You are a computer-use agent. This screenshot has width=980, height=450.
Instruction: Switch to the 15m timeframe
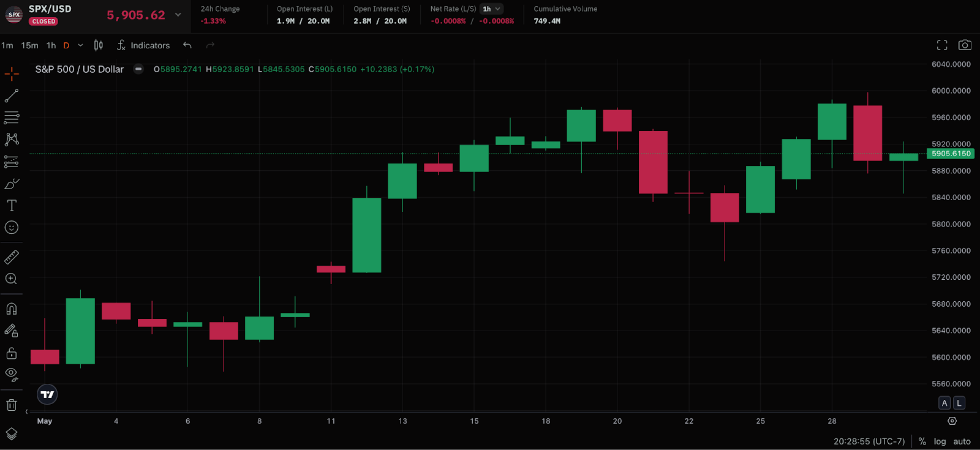pyautogui.click(x=29, y=45)
